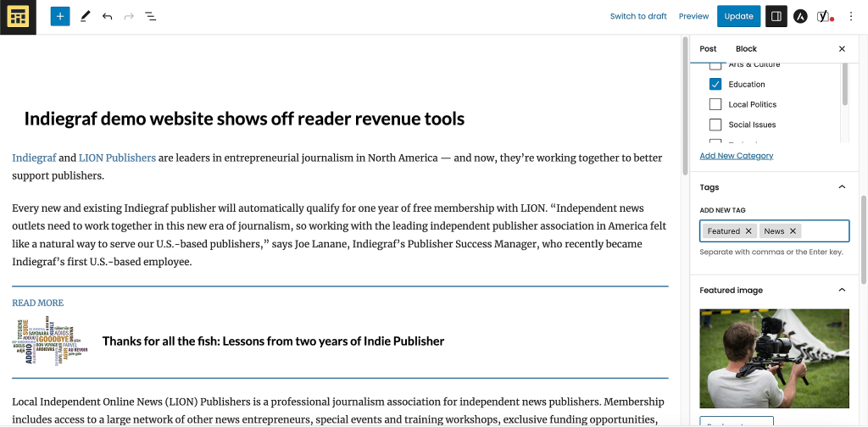Check the Local Politics category

[715, 105]
